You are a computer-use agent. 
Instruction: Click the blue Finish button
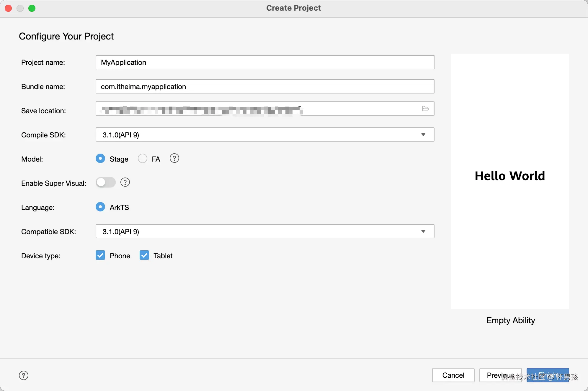548,375
